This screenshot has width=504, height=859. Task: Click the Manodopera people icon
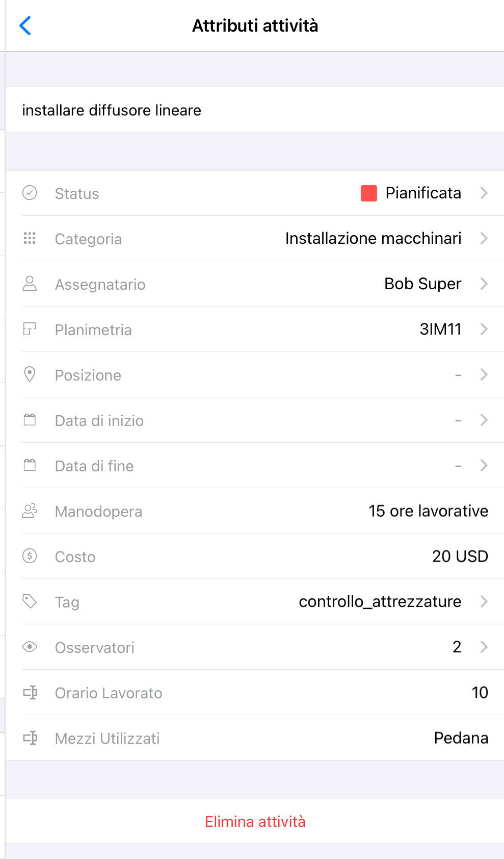coord(30,511)
